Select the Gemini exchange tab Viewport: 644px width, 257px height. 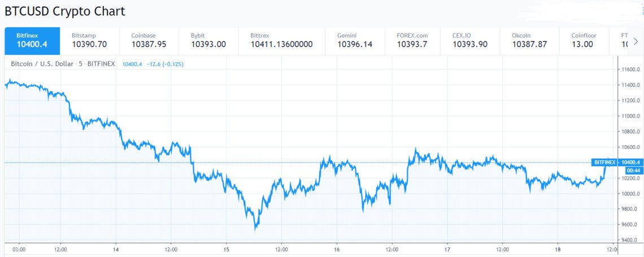[x=355, y=40]
